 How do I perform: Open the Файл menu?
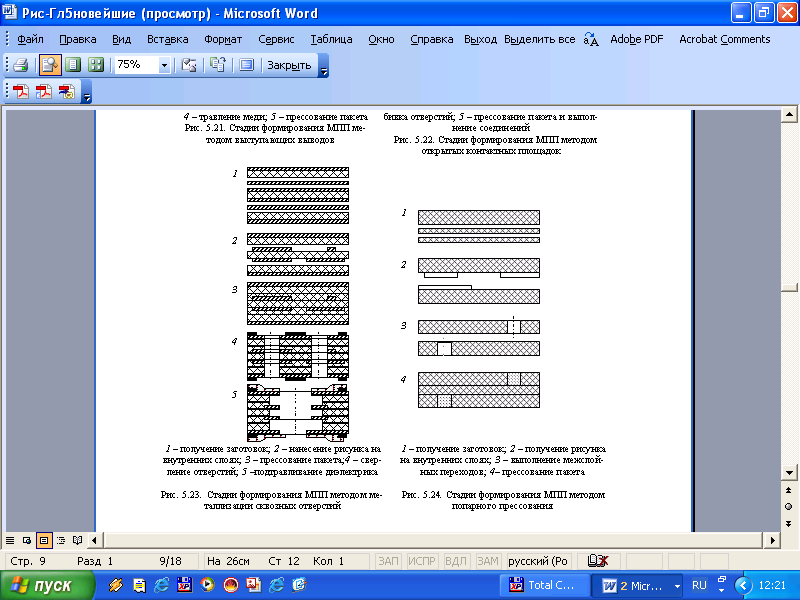(30, 39)
